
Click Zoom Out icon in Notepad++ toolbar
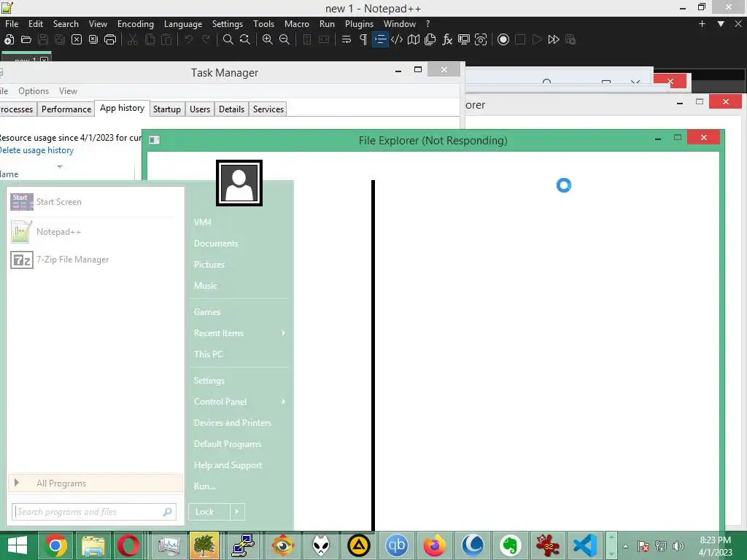[x=285, y=39]
